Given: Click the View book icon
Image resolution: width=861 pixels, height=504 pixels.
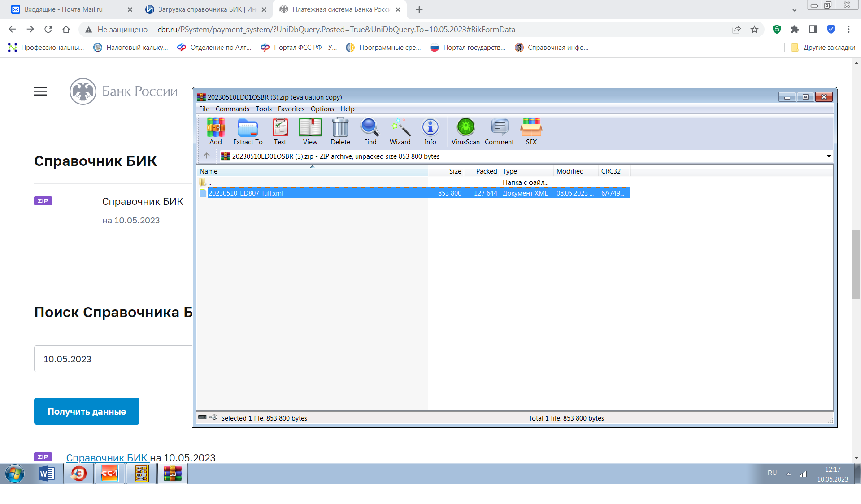Looking at the screenshot, I should click(310, 131).
